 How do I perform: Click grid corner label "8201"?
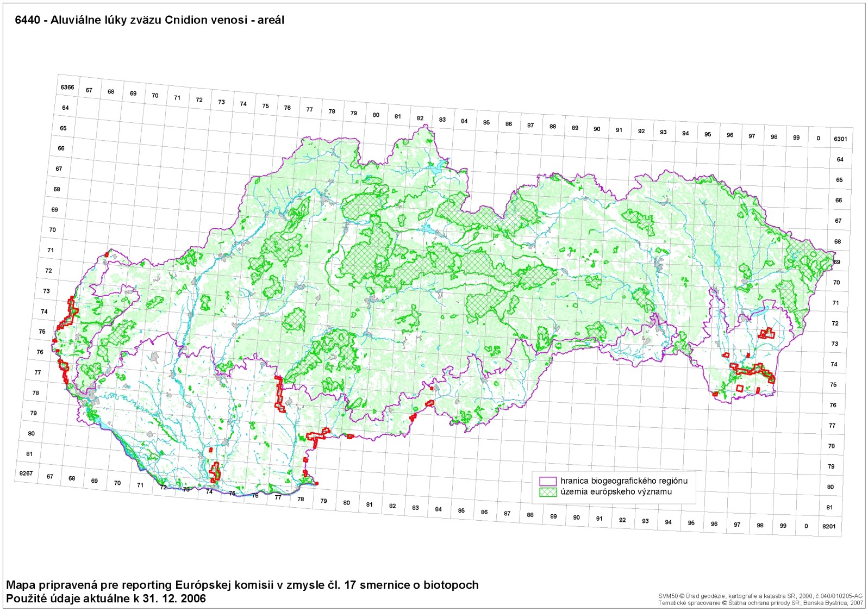829,526
